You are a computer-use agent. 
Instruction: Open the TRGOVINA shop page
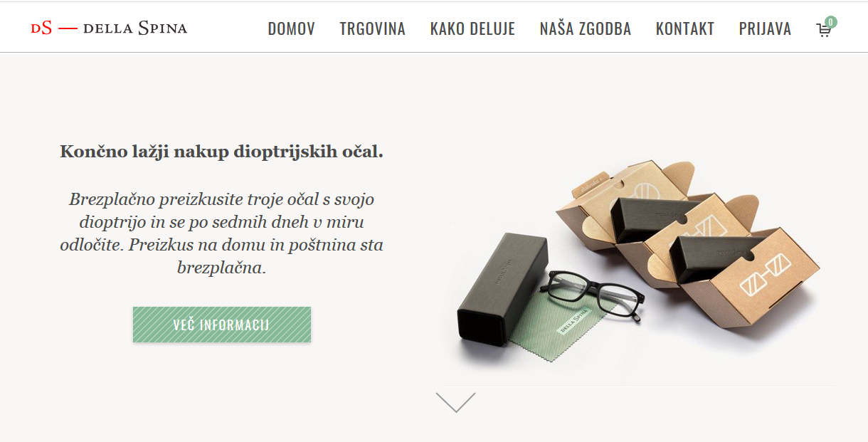[x=372, y=29]
